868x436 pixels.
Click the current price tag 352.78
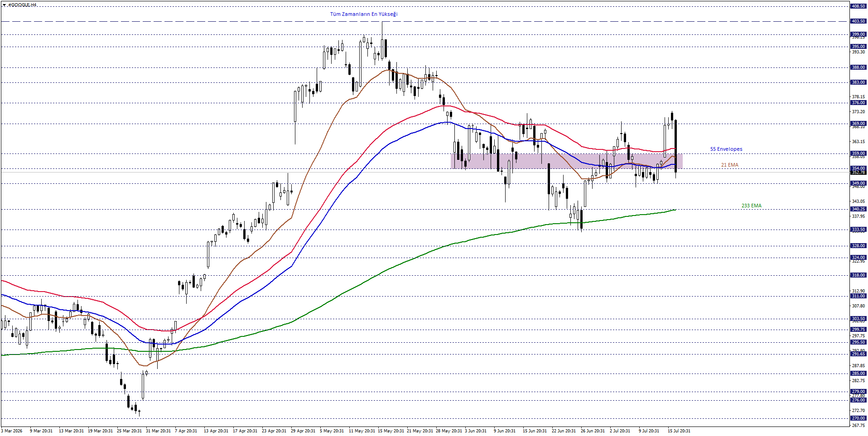point(858,172)
